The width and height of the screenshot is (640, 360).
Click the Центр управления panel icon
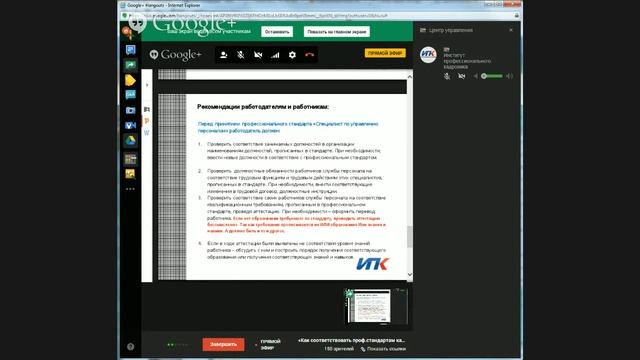coord(423,30)
